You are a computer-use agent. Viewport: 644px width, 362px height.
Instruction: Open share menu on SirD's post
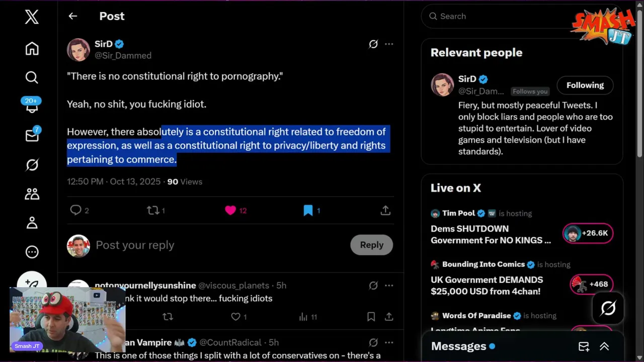click(x=385, y=210)
